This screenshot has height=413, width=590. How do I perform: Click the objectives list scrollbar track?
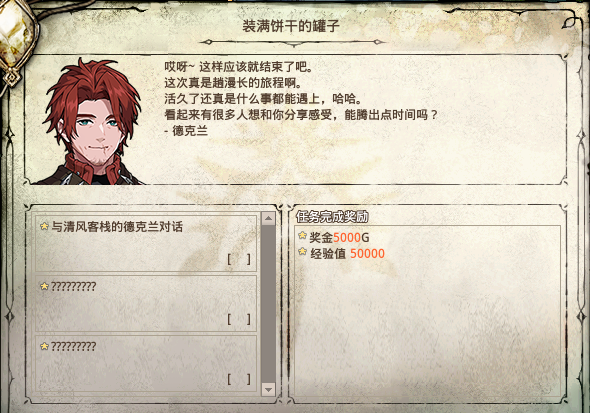click(268, 304)
